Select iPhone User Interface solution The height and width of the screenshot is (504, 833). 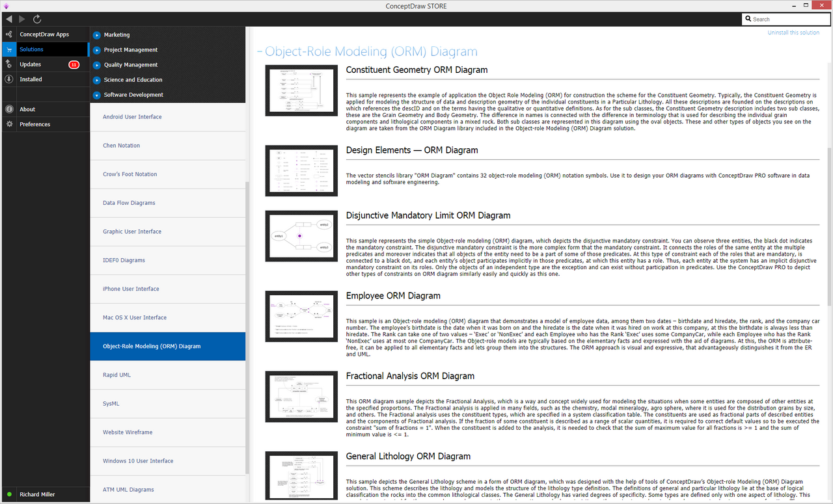tap(168, 289)
